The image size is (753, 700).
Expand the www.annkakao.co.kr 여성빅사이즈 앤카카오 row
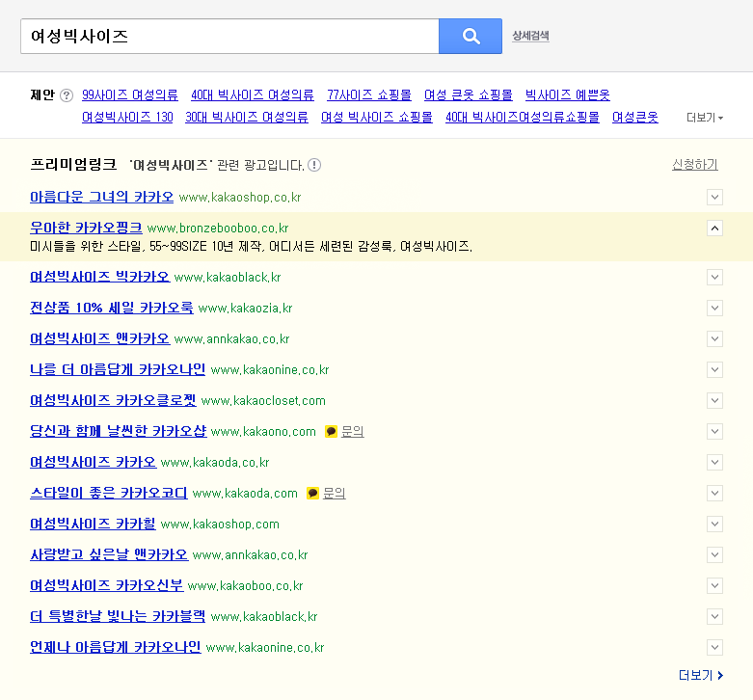point(714,339)
